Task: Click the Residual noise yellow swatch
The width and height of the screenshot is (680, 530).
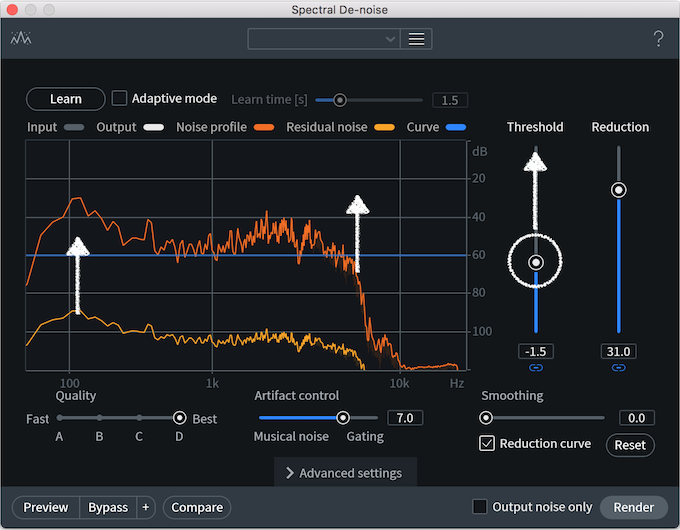Action: pyautogui.click(x=385, y=128)
